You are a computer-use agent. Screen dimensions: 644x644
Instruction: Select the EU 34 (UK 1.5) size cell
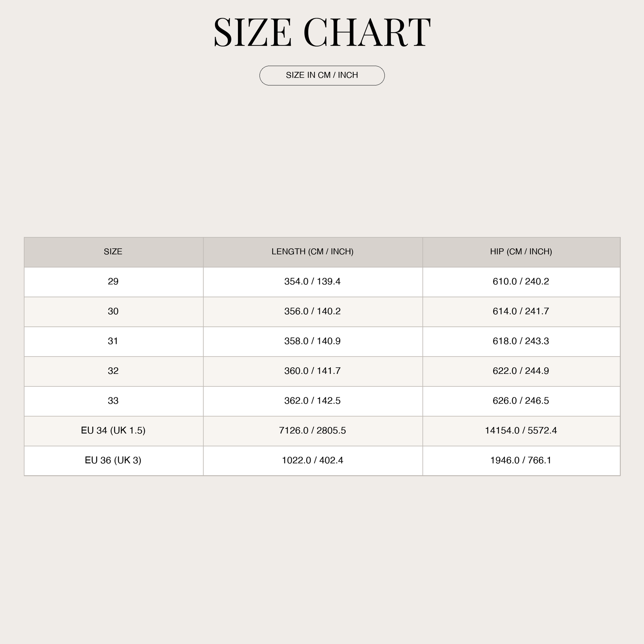coord(113,430)
